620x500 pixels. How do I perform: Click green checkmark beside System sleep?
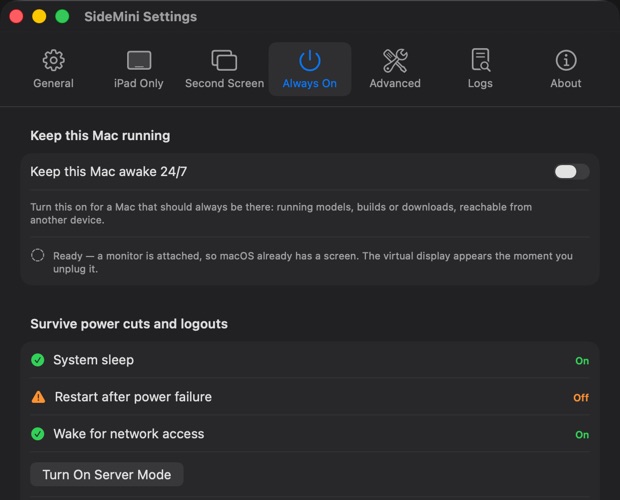[38, 360]
